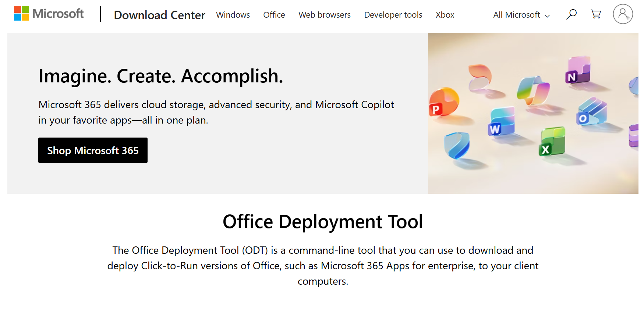Click the Imagine. Create. Accomplish. headline

(x=161, y=76)
